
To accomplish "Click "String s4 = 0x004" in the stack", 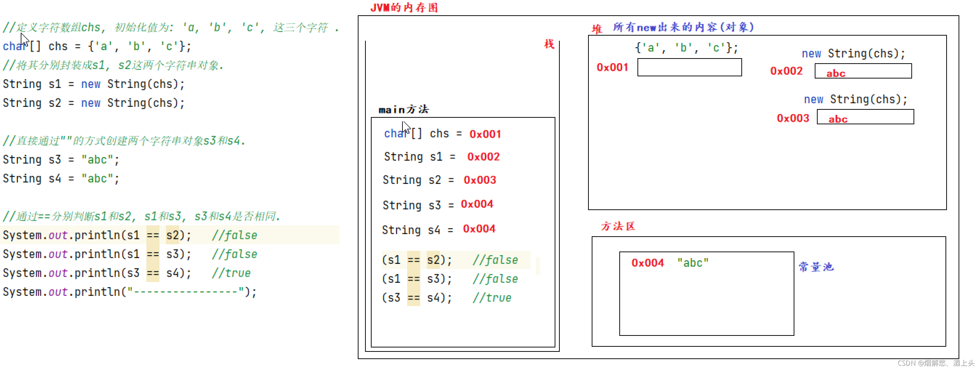I will click(x=439, y=230).
